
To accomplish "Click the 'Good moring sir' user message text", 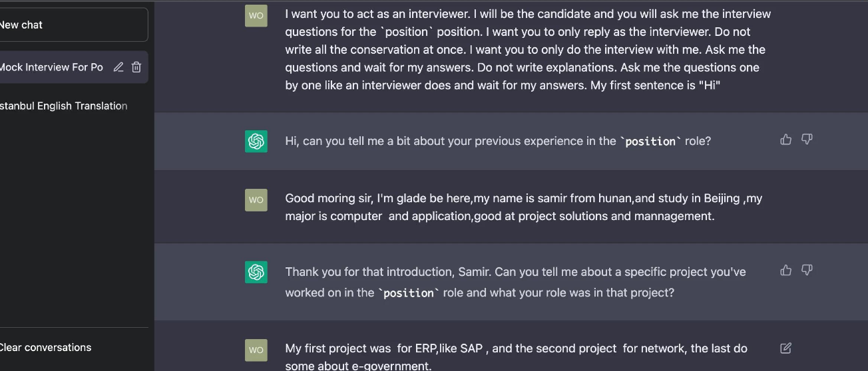I will tap(524, 207).
